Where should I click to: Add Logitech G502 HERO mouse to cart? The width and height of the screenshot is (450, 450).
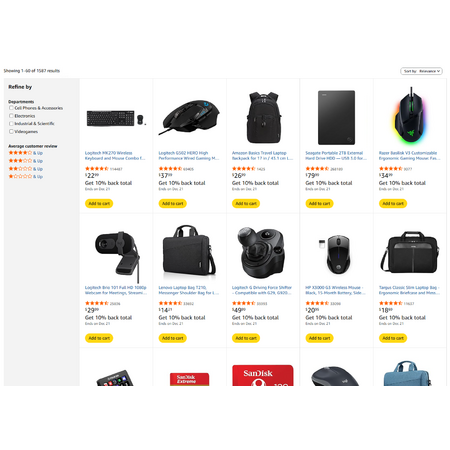tap(172, 203)
